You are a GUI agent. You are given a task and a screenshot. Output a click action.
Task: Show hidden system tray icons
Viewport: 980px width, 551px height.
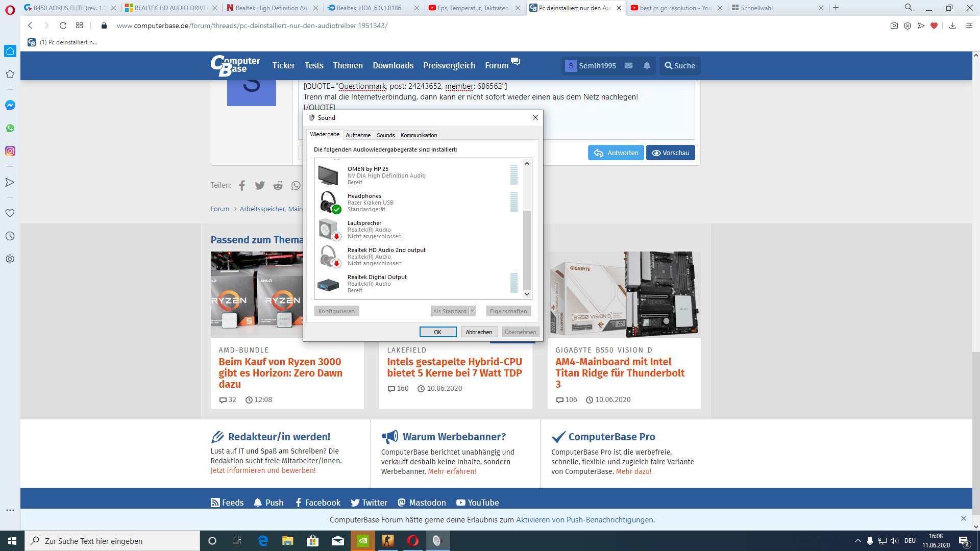coord(857,541)
